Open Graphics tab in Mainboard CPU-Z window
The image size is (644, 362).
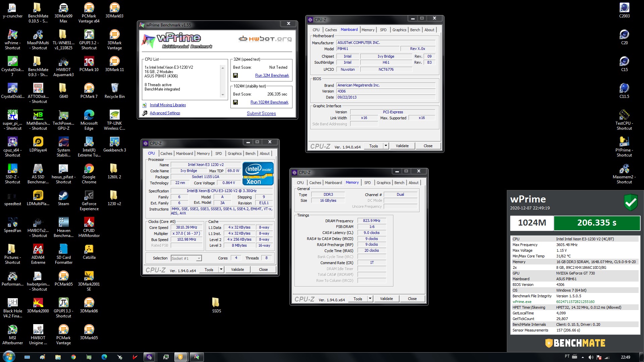coord(399,30)
